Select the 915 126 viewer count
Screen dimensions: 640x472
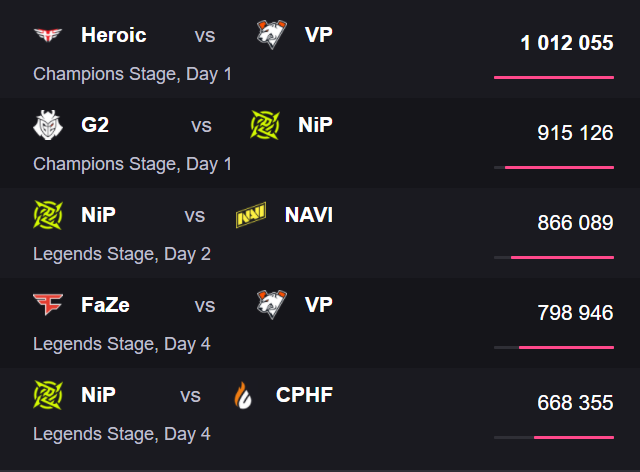pos(575,132)
